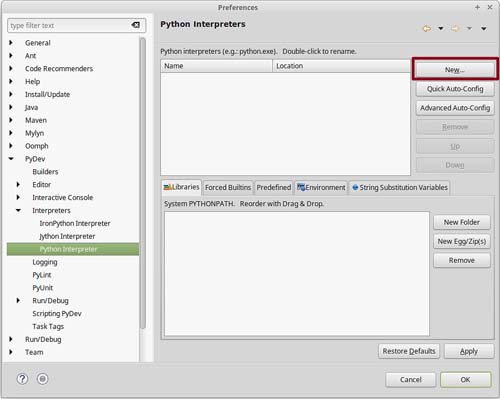The image size is (500, 399).
Task: Expand the top-level Run/Debug node below Task Tags
Action: [11, 339]
